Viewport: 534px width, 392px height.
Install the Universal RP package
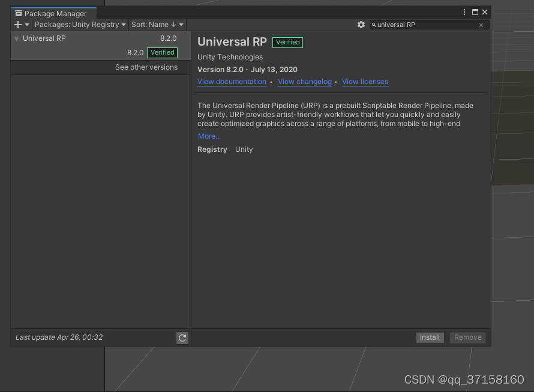point(430,337)
